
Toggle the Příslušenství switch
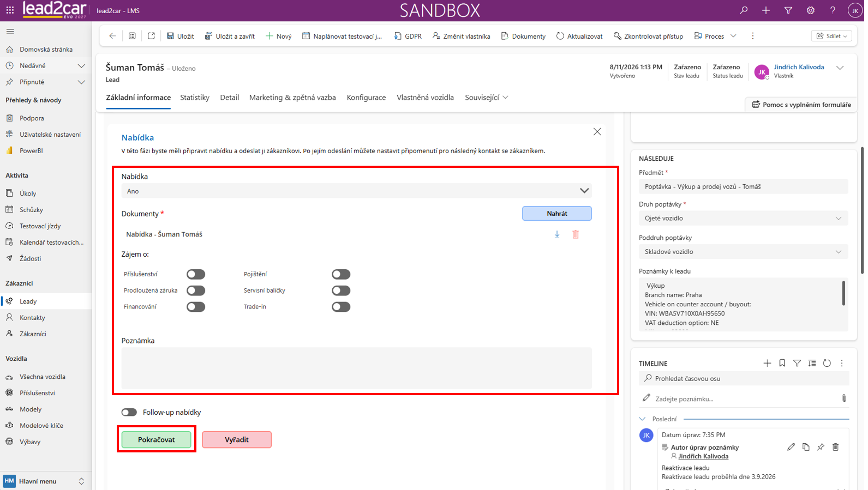click(x=196, y=274)
